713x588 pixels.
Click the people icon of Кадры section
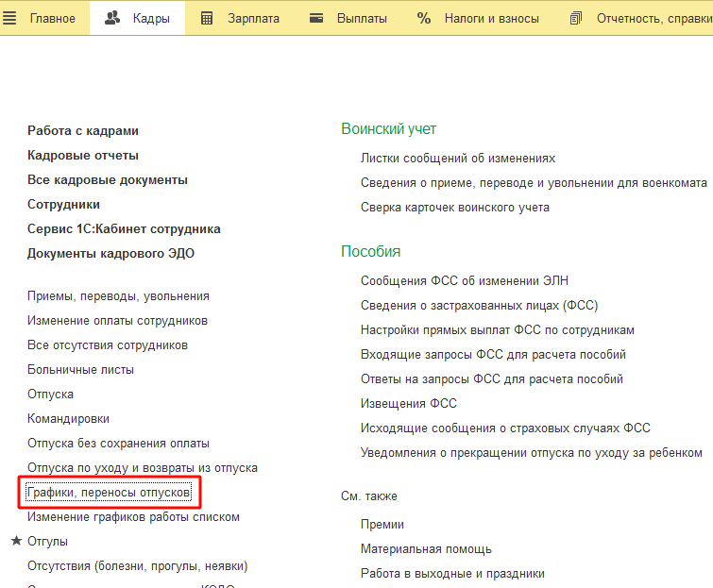(111, 18)
